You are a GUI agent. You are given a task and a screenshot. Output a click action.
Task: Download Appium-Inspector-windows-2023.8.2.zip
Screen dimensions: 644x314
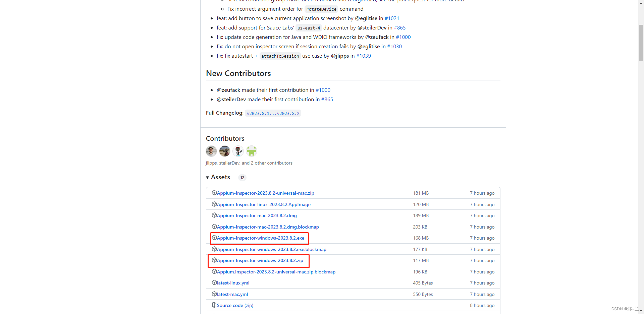tap(260, 261)
